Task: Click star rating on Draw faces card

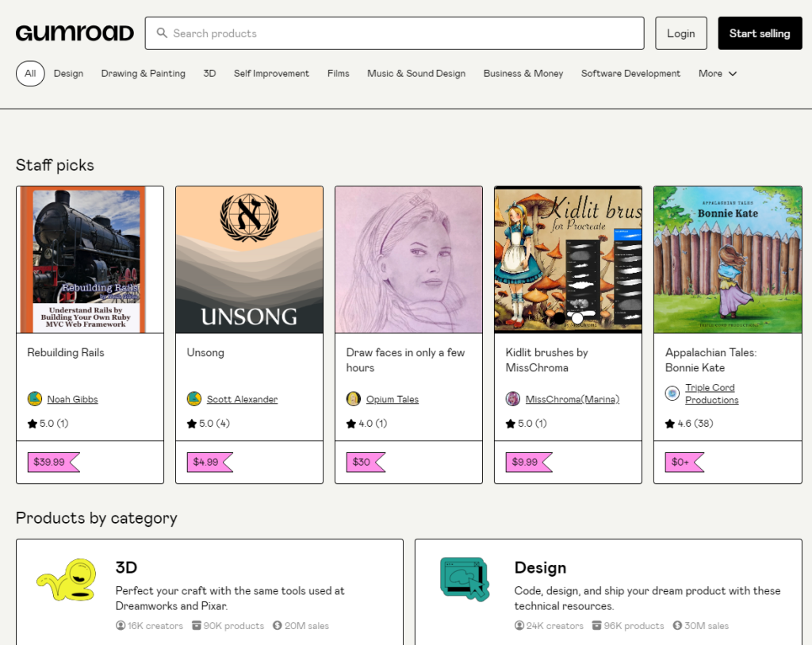Action: pyautogui.click(x=366, y=424)
